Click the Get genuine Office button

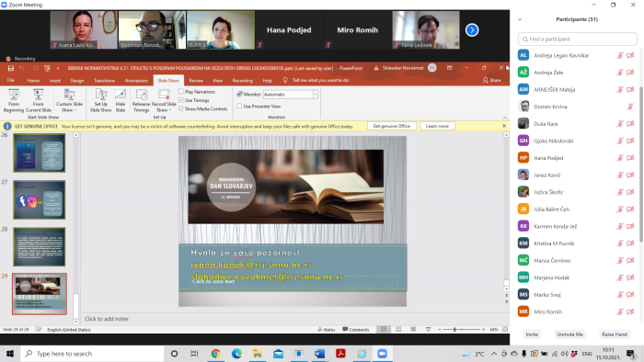click(x=391, y=126)
